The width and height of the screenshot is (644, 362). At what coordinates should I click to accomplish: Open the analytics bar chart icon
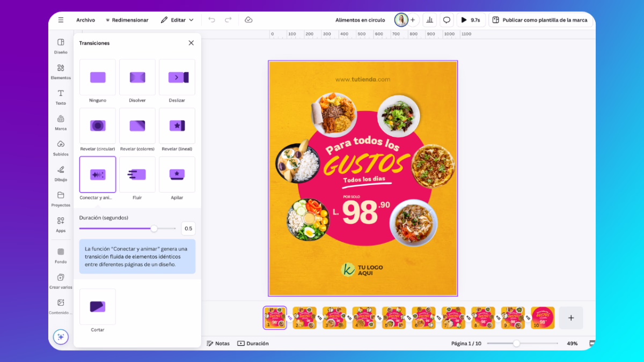pos(429,20)
